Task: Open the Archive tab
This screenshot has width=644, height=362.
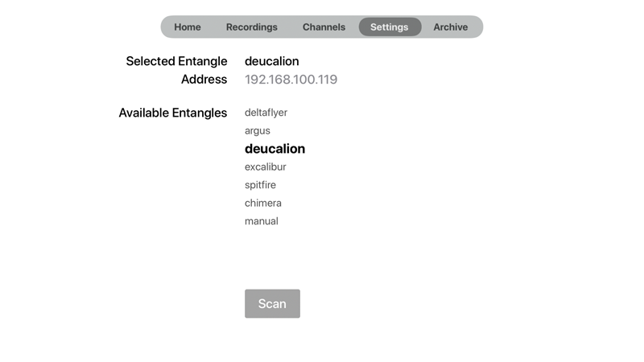Action: (x=451, y=27)
